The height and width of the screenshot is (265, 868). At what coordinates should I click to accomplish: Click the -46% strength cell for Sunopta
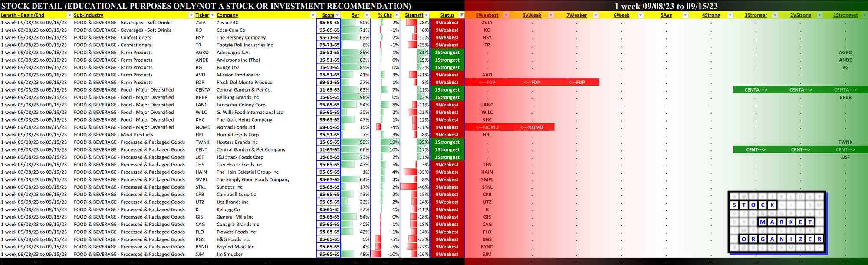click(x=414, y=187)
